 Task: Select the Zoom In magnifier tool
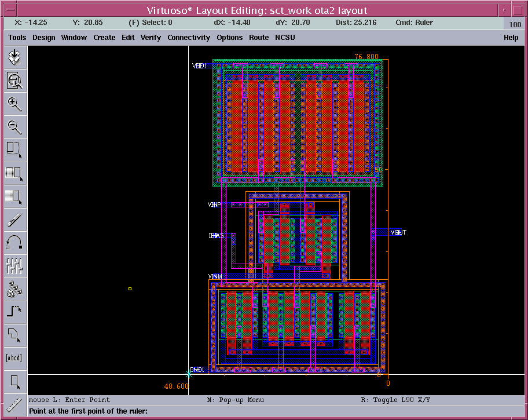[15, 104]
